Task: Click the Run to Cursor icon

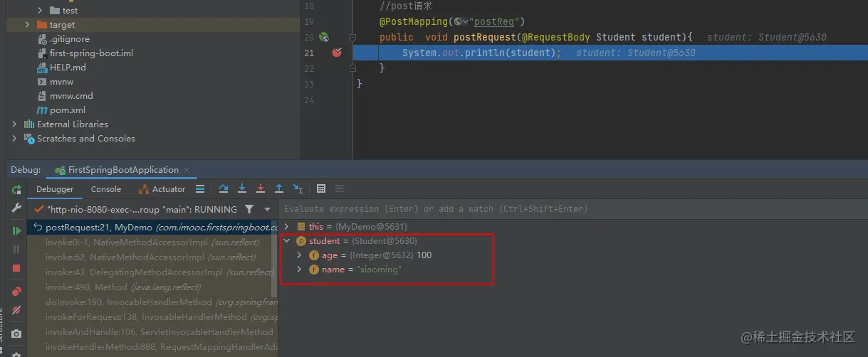Action: click(x=298, y=189)
